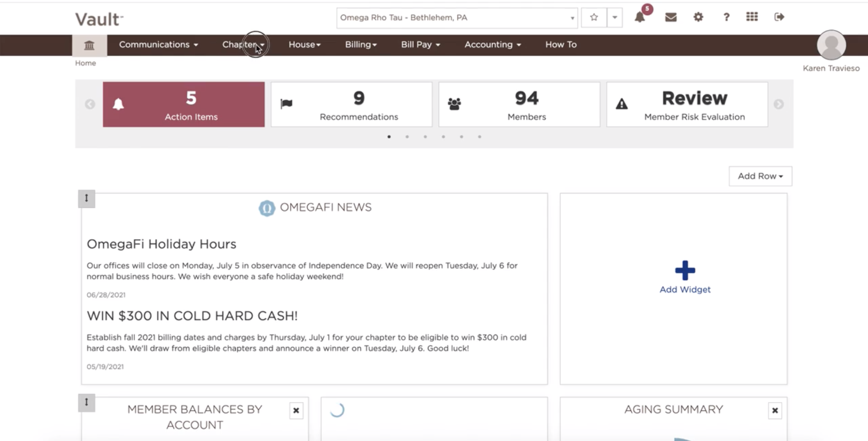Expand the favorites dropdown arrow beside star
The width and height of the screenshot is (868, 441).
(x=615, y=18)
